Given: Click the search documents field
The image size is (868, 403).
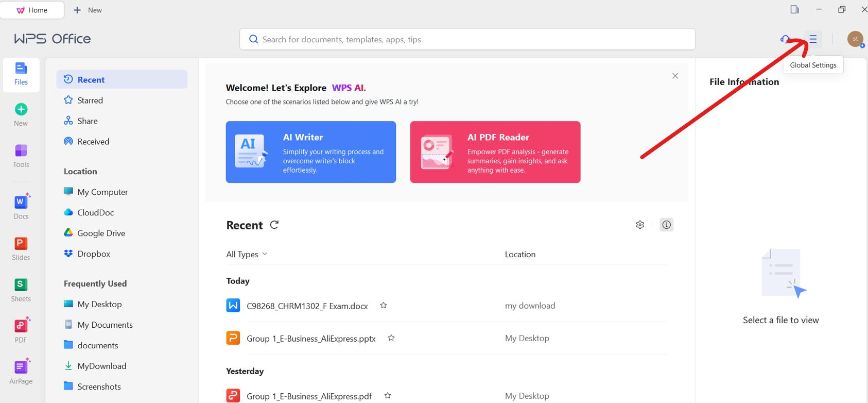Looking at the screenshot, I should click(467, 39).
